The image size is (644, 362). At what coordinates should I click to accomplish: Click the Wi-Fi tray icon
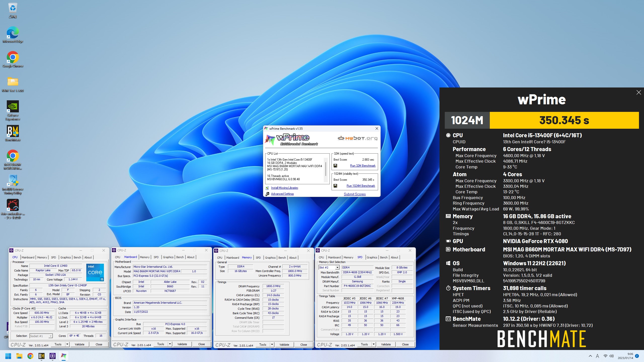pyautogui.click(x=606, y=356)
